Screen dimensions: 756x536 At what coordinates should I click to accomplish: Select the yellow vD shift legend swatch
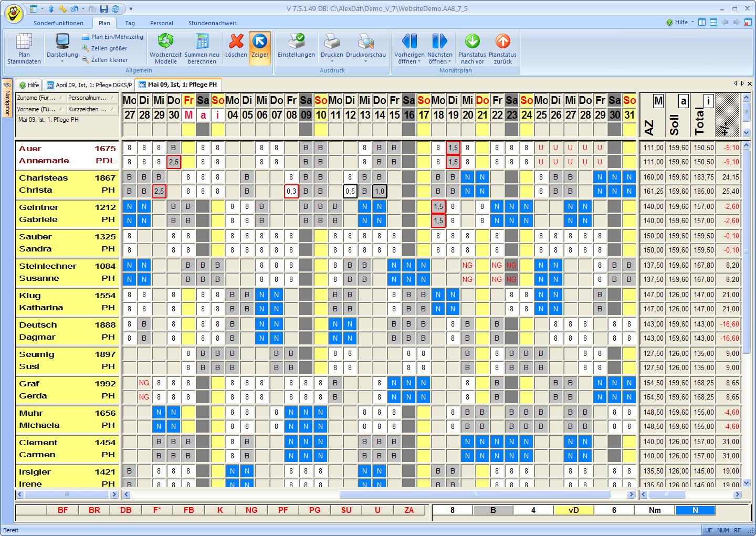tap(573, 510)
